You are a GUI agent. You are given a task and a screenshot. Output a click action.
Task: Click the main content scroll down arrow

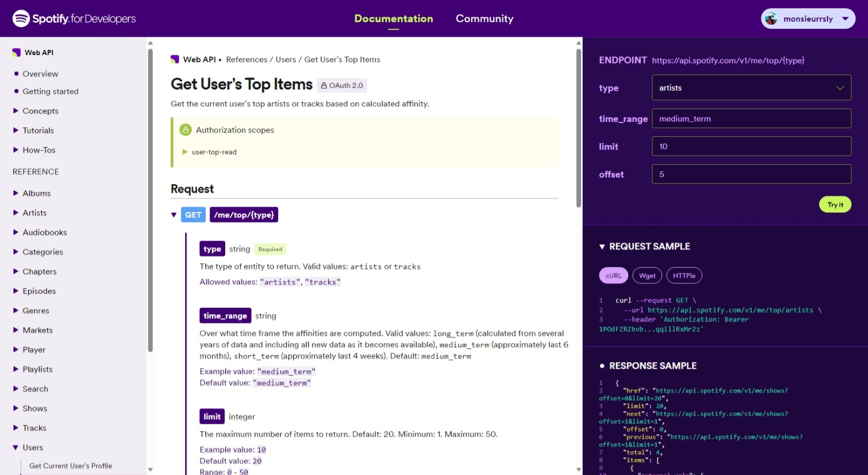578,469
